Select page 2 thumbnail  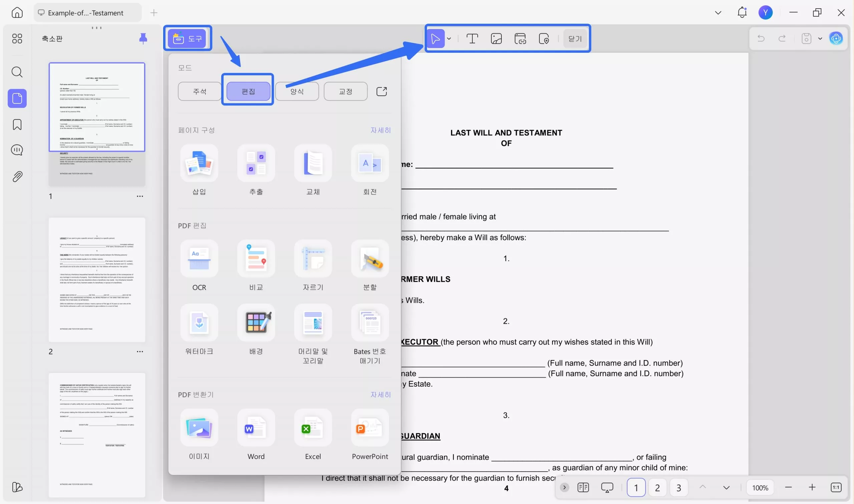[x=97, y=280]
